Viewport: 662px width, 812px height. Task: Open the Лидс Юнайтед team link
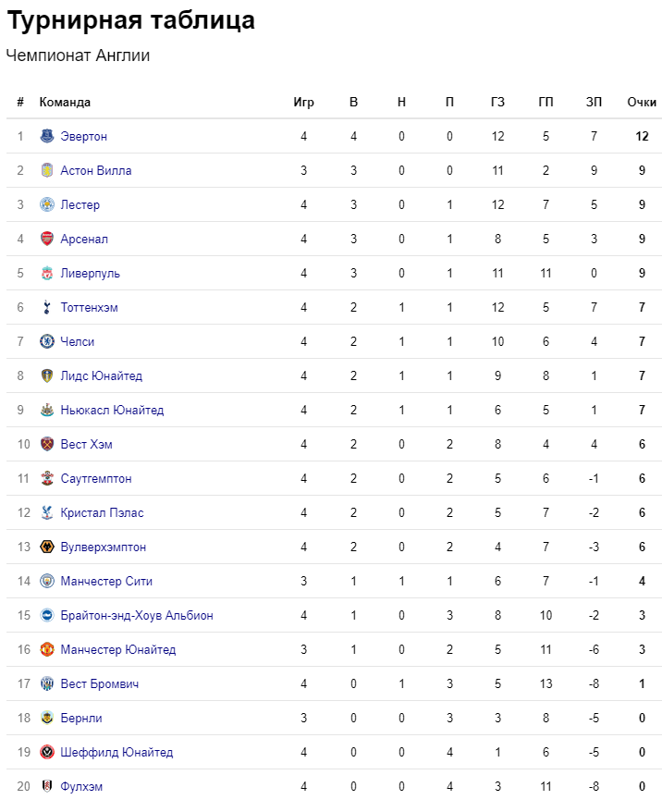coord(101,375)
